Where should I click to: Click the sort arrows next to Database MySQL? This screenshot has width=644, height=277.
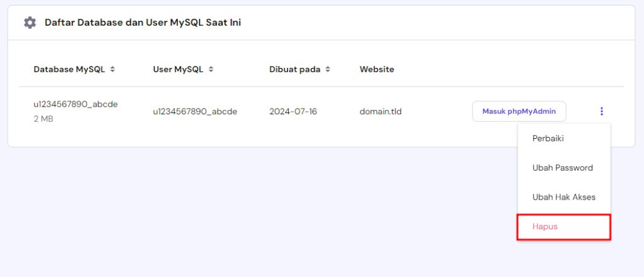113,69
